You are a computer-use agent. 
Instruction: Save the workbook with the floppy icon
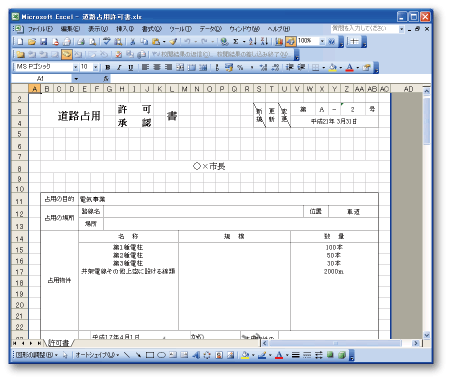tap(43, 42)
